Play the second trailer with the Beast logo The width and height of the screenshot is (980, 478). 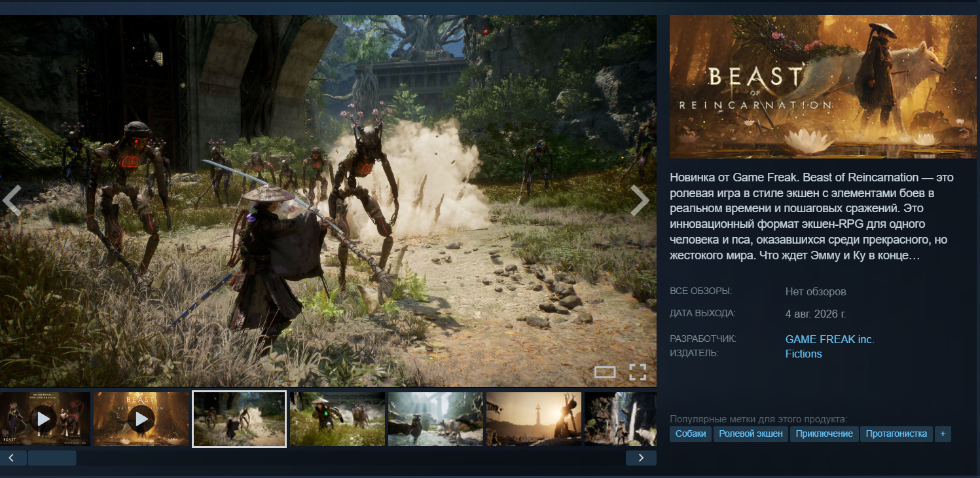tap(141, 419)
